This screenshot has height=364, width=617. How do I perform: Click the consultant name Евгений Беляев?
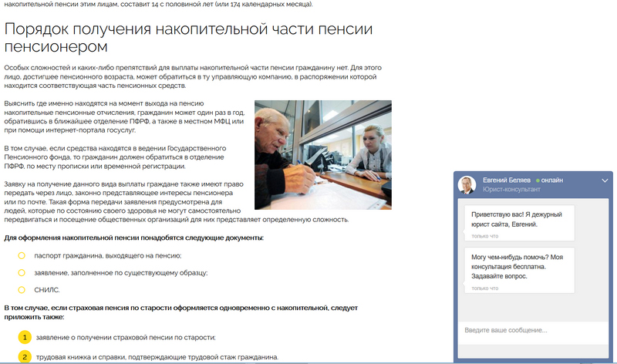pos(507,180)
